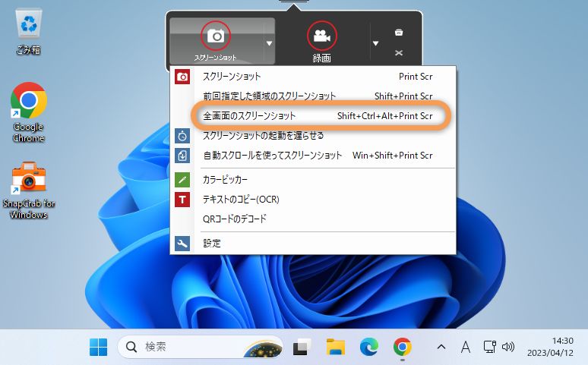Open File Explorer from the taskbar
This screenshot has height=365, width=588.
336,347
